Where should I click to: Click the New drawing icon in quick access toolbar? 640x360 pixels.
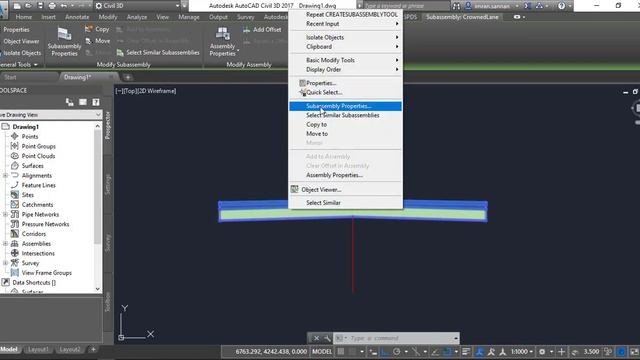(17, 6)
